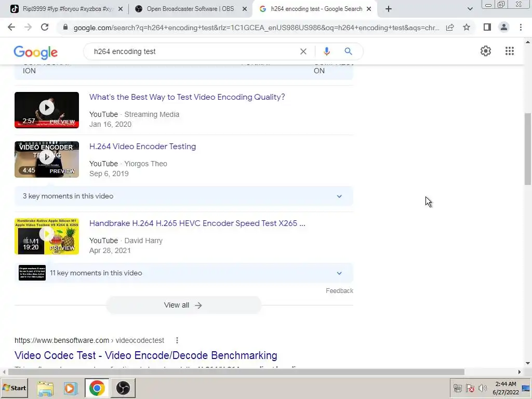Play the 2:57 Streaming Media video thumbnail
Image resolution: width=532 pixels, height=399 pixels.
click(x=46, y=110)
